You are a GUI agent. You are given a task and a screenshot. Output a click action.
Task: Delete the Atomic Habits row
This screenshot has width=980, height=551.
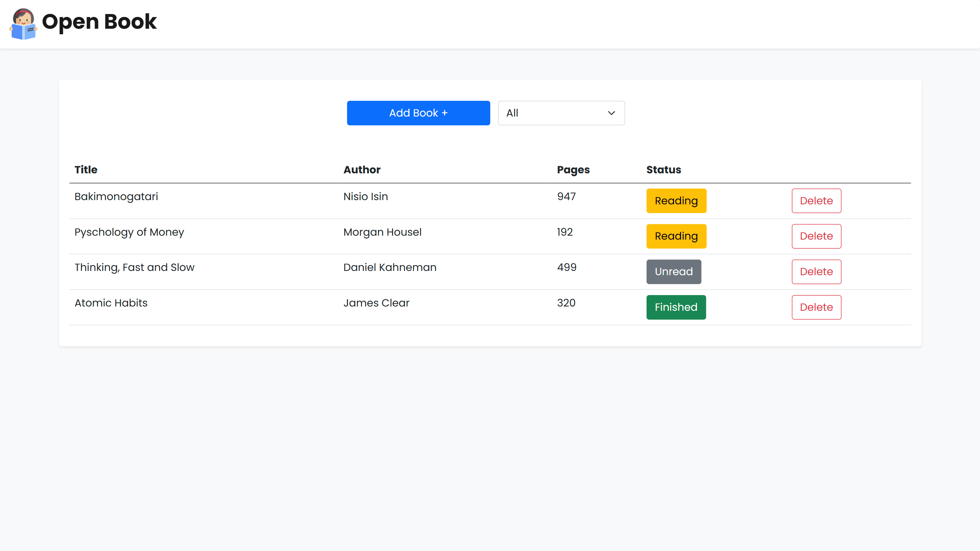[816, 307]
